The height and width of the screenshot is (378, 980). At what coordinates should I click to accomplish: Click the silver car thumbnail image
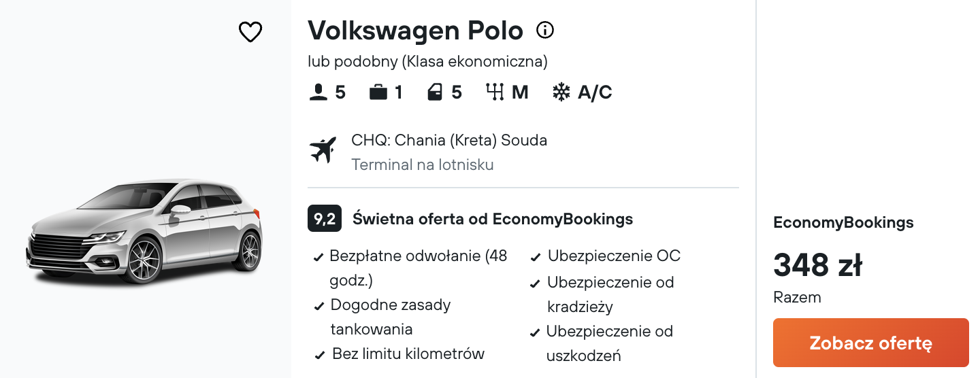(x=144, y=232)
